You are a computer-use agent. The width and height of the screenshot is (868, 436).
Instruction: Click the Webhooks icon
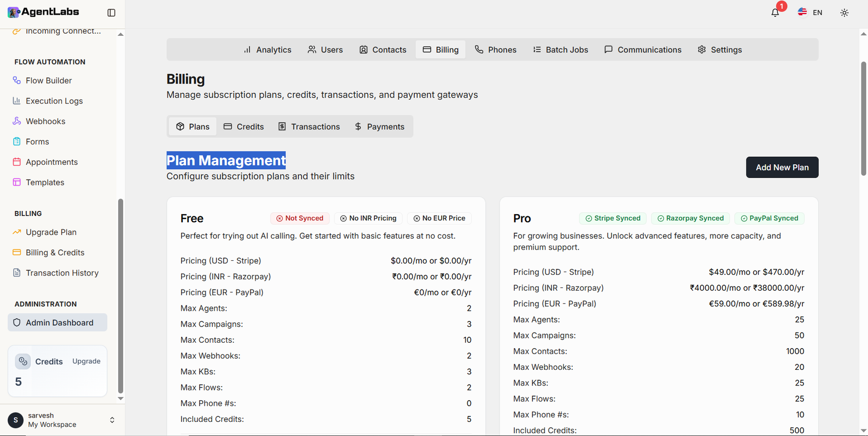[17, 121]
